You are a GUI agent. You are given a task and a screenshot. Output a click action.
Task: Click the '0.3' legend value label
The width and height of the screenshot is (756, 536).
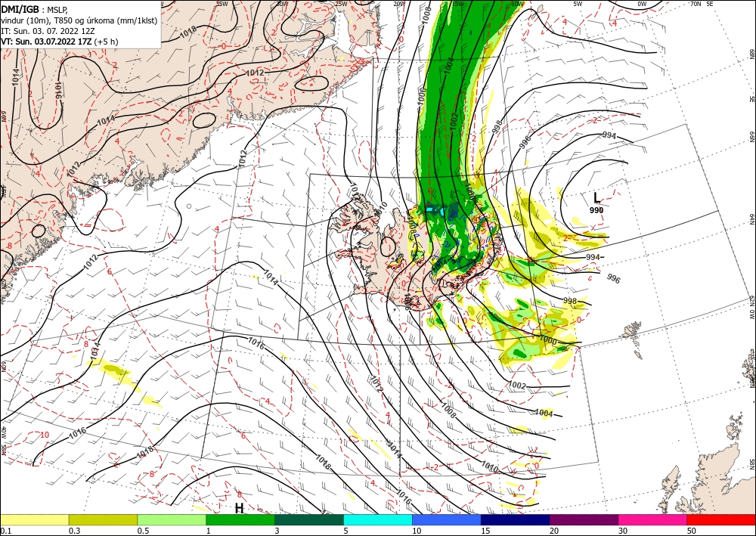pyautogui.click(x=74, y=530)
